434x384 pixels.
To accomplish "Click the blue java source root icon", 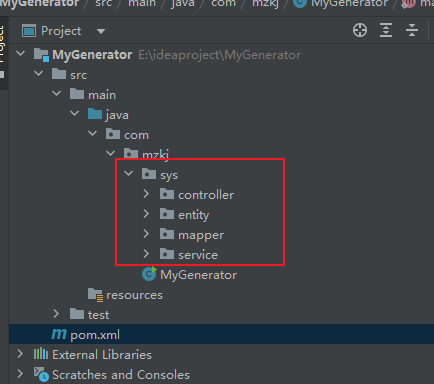I will tap(95, 114).
